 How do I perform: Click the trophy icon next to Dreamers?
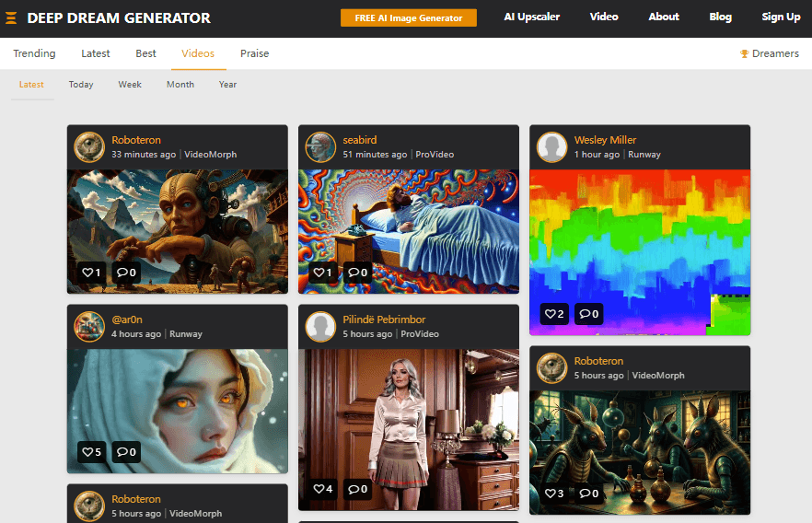coord(744,53)
